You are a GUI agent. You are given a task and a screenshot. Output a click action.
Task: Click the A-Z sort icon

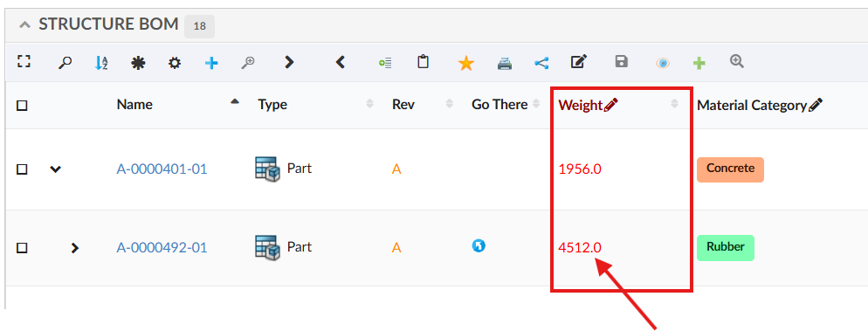[x=100, y=63]
